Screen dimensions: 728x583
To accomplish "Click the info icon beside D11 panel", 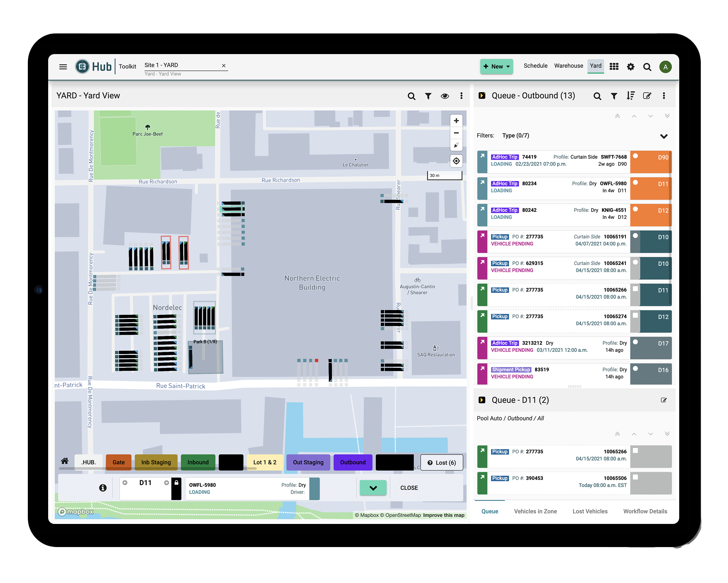I will [x=103, y=488].
